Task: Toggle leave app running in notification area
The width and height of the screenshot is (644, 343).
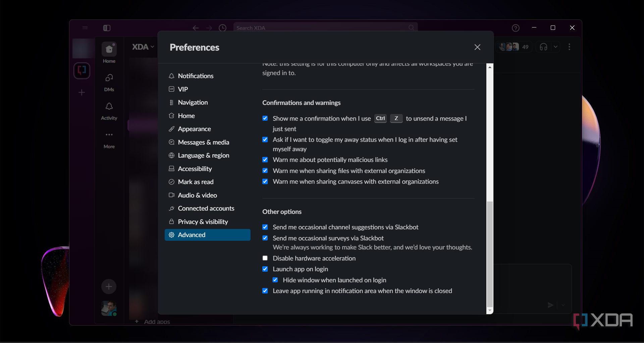Action: click(265, 291)
